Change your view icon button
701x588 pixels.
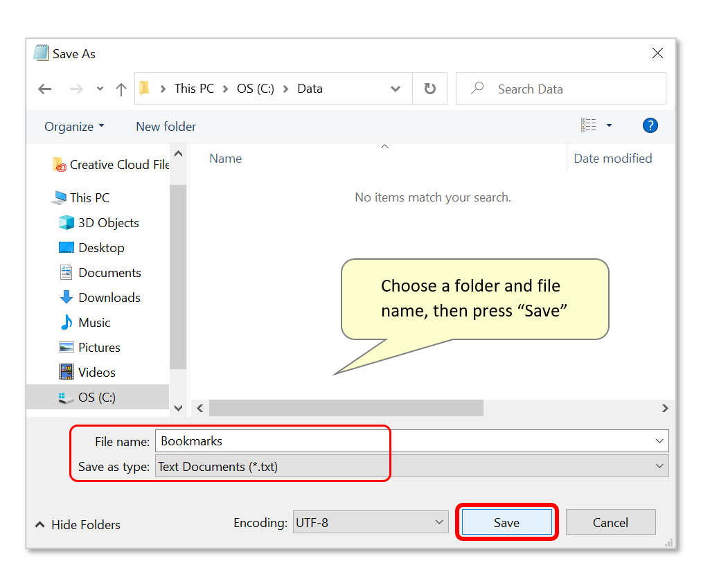(x=588, y=125)
